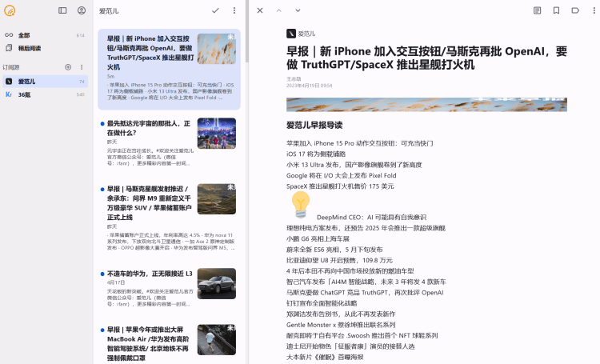This screenshot has width=600, height=364.
Task: Click the line 蔚来全新 ES6 亮相
Action: pos(334,250)
